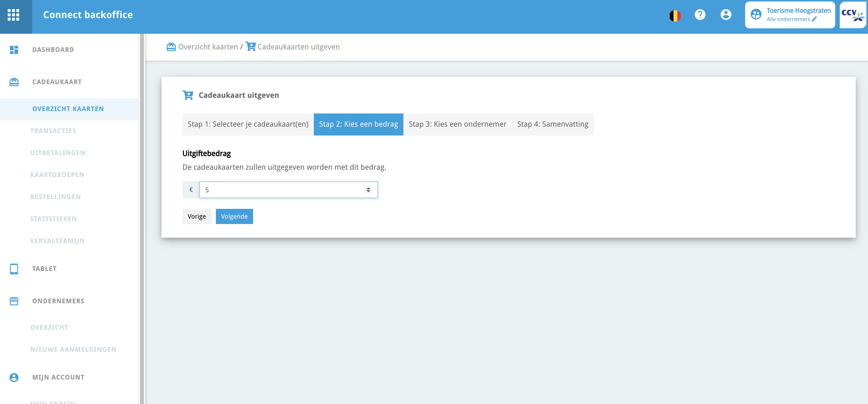Click the Belgian flag language icon
Image resolution: width=868 pixels, height=404 pixels.
click(675, 15)
